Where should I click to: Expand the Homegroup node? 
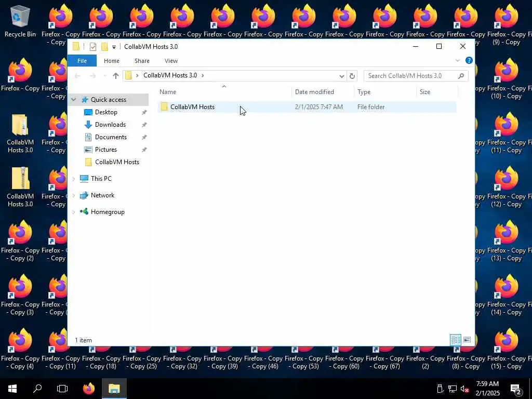74,212
